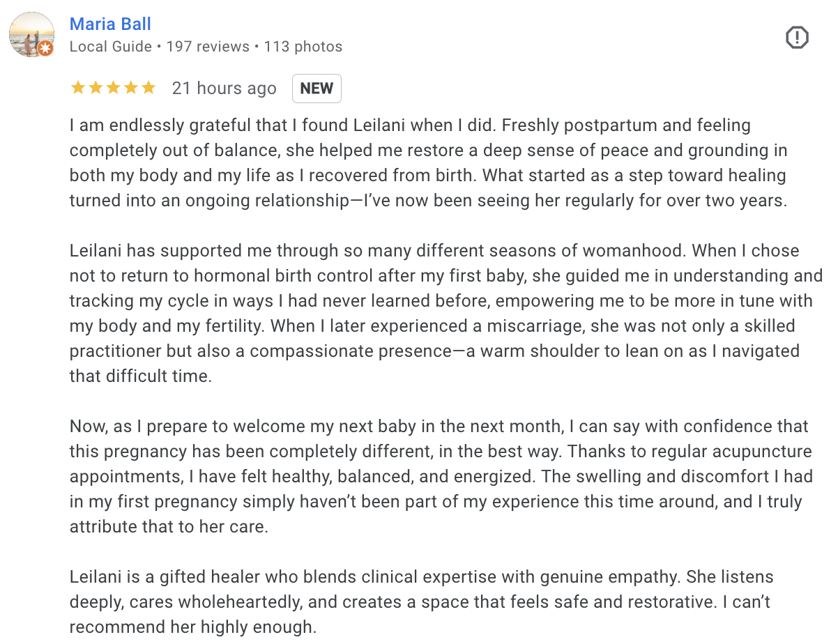838x644 pixels.
Task: Click the 21 hours ago timestamp
Action: coord(224,88)
